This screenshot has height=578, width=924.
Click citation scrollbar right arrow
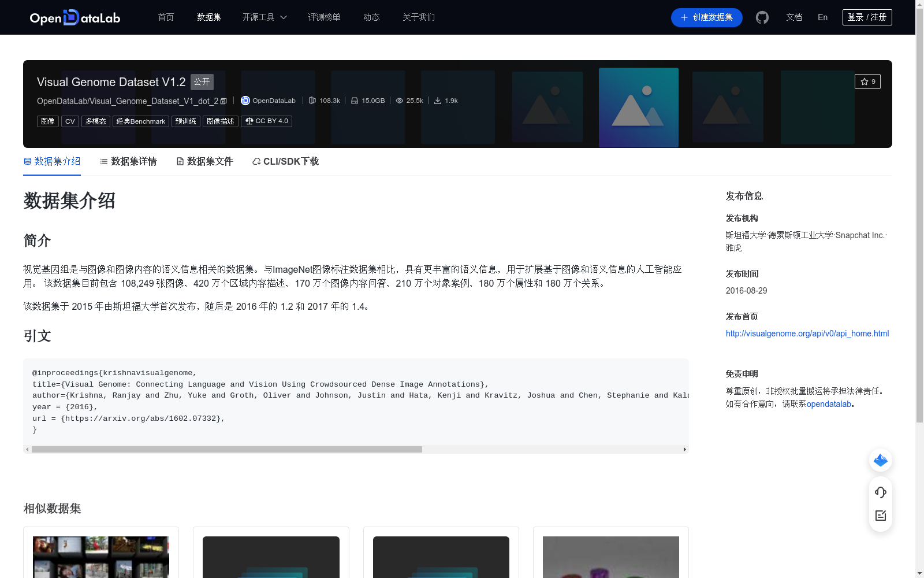[x=685, y=449]
